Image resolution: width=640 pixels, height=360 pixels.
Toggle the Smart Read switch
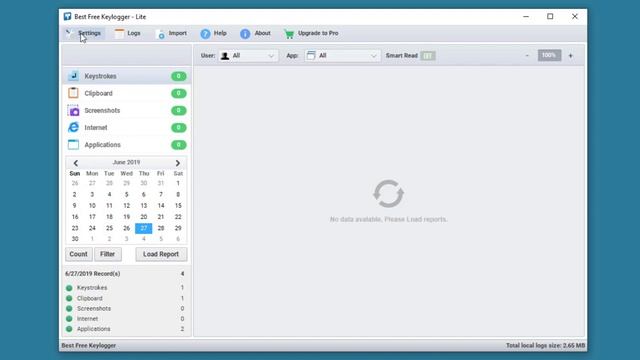pyautogui.click(x=428, y=56)
